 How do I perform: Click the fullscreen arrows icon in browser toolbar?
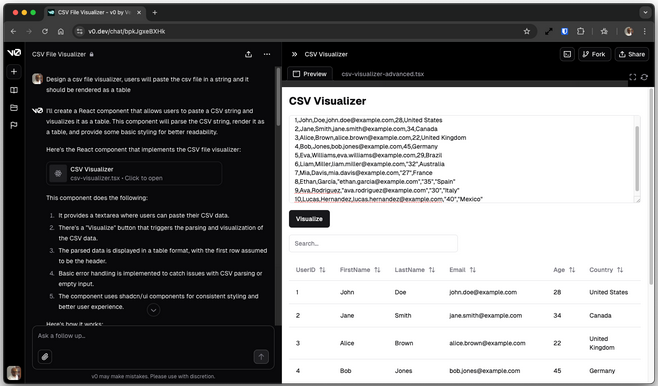pyautogui.click(x=548, y=31)
